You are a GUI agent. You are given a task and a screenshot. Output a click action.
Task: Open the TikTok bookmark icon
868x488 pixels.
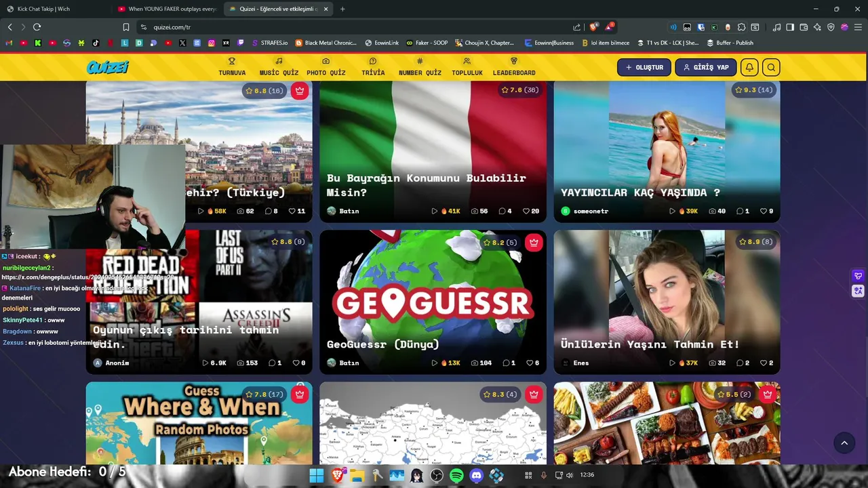(x=96, y=43)
